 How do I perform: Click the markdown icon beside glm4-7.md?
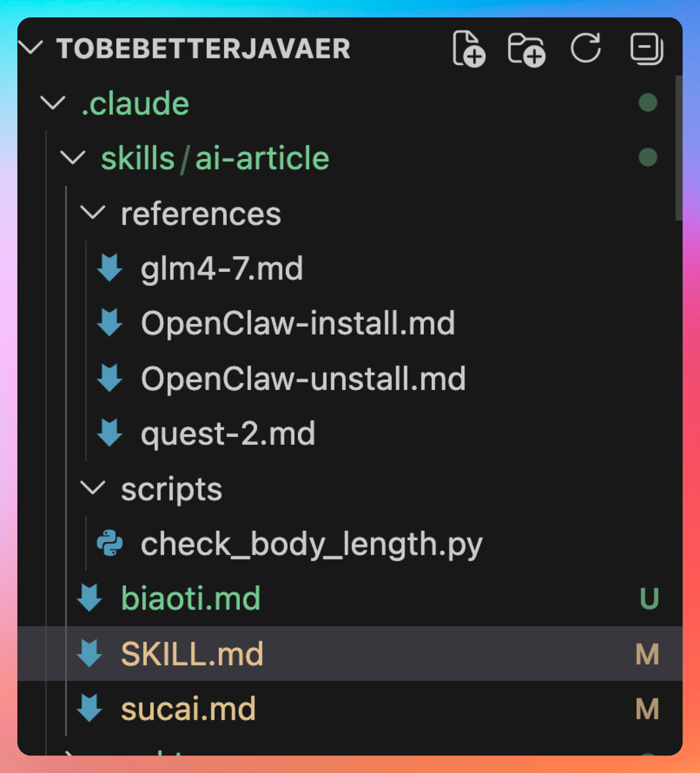pos(109,268)
